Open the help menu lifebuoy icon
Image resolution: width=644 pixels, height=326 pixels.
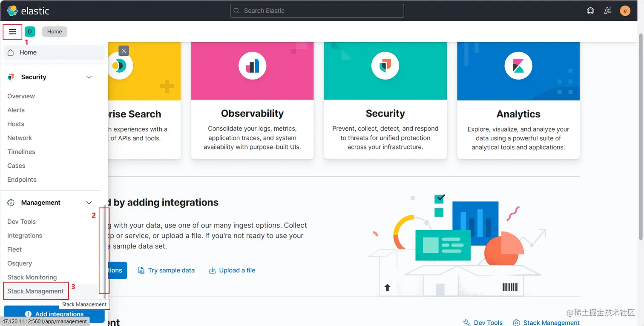point(590,11)
